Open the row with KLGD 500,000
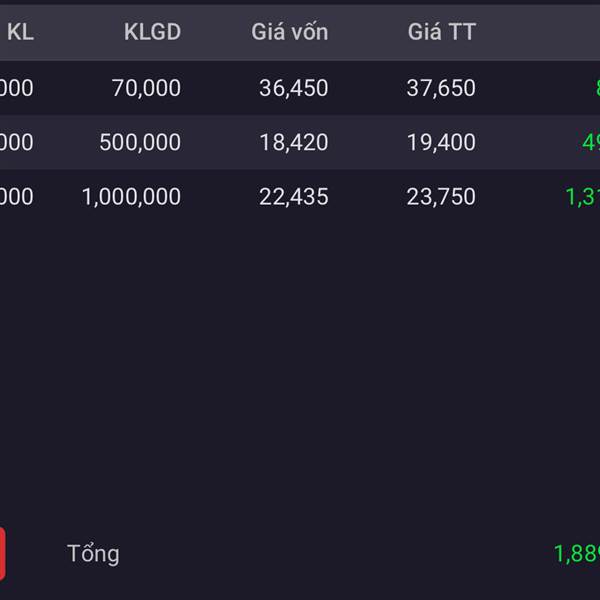The image size is (600, 600). (300, 142)
